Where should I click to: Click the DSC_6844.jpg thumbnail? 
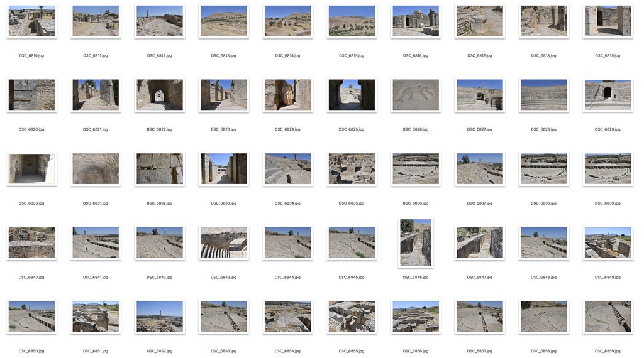pos(288,242)
